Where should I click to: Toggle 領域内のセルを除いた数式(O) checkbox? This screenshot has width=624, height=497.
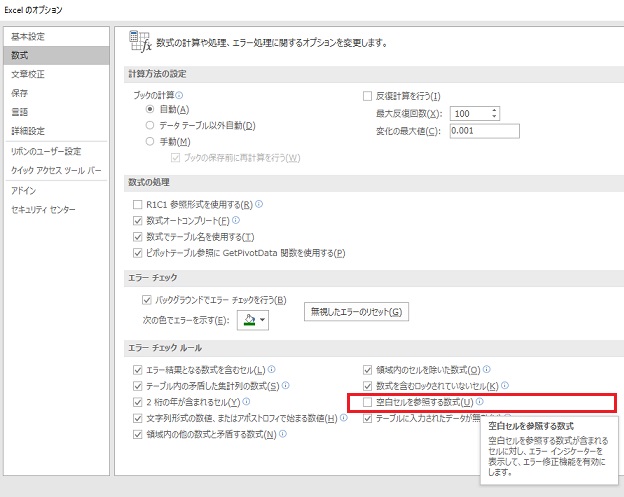point(367,370)
